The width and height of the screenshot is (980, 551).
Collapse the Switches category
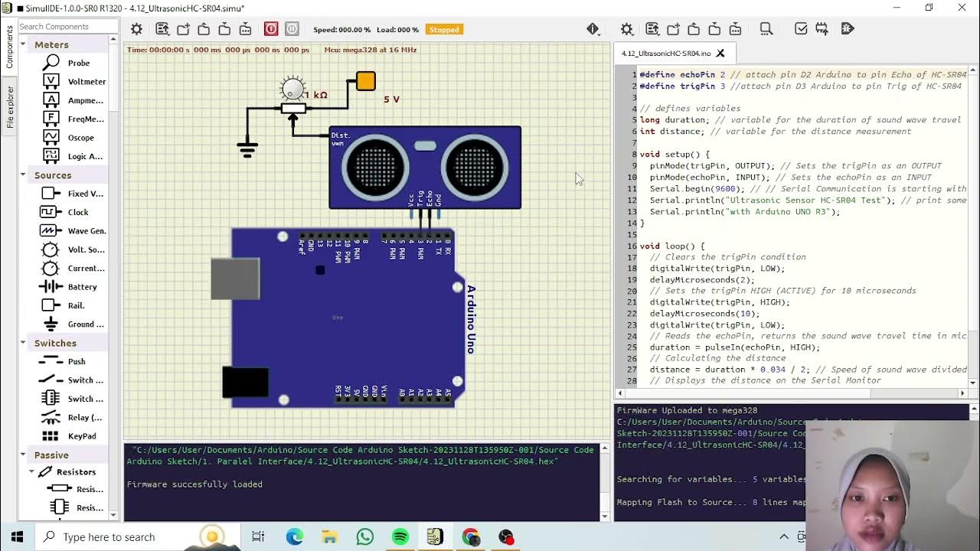coord(24,343)
